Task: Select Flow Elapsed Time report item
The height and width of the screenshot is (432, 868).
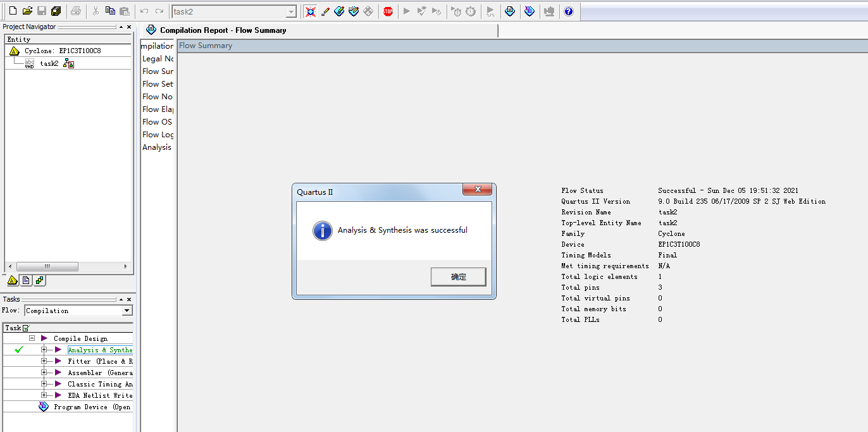Action: pyautogui.click(x=158, y=109)
